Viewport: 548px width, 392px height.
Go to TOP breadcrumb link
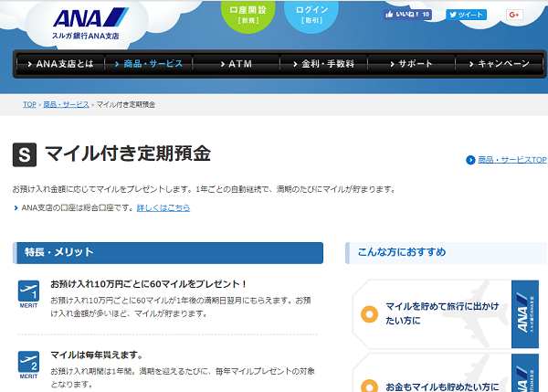coord(30,104)
